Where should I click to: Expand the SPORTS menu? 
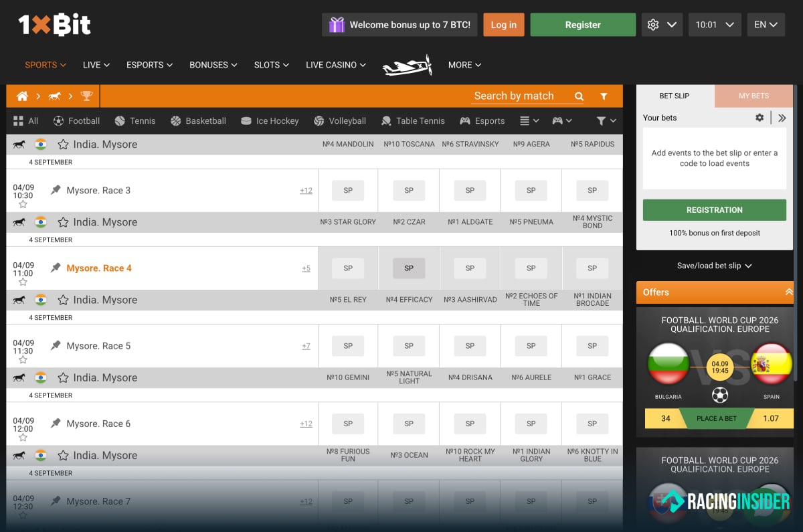tap(46, 65)
